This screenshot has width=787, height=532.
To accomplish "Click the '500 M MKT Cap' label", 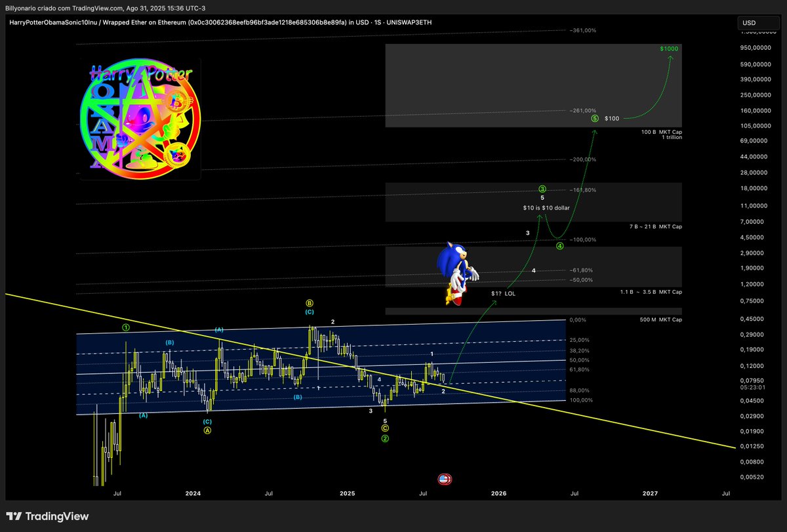I will point(660,319).
